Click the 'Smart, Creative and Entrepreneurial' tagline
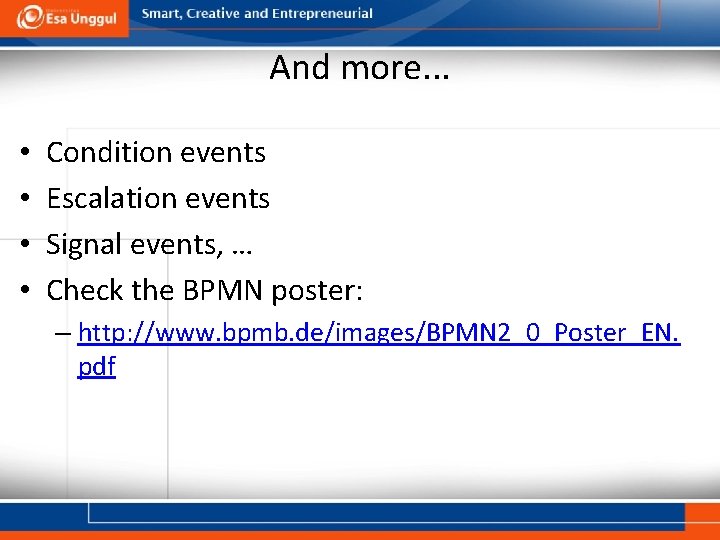The image size is (720, 540). pos(257,13)
